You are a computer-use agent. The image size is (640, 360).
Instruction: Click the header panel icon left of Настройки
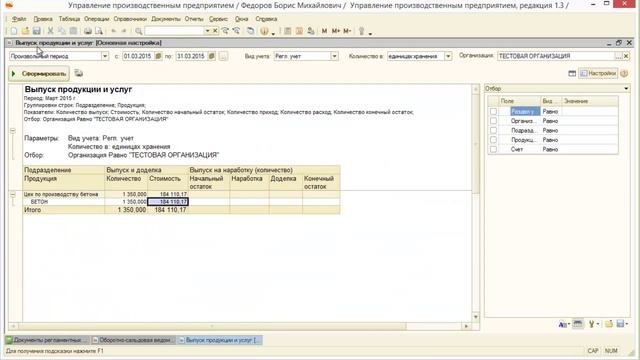pos(572,73)
